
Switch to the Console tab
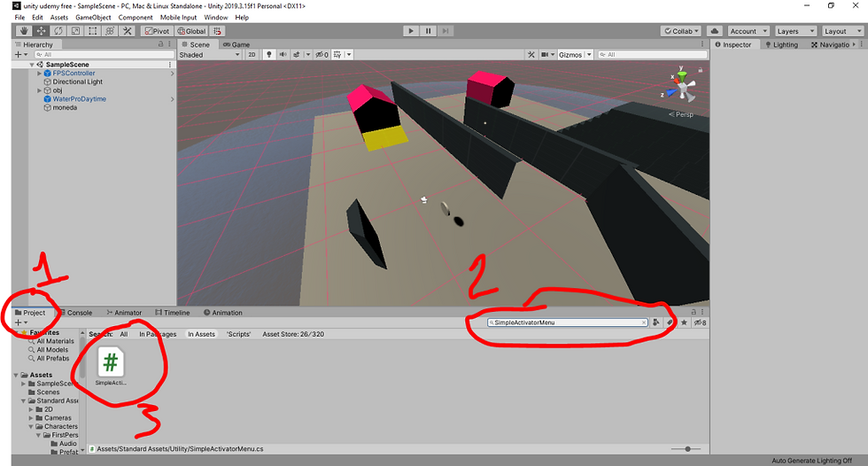pos(76,313)
